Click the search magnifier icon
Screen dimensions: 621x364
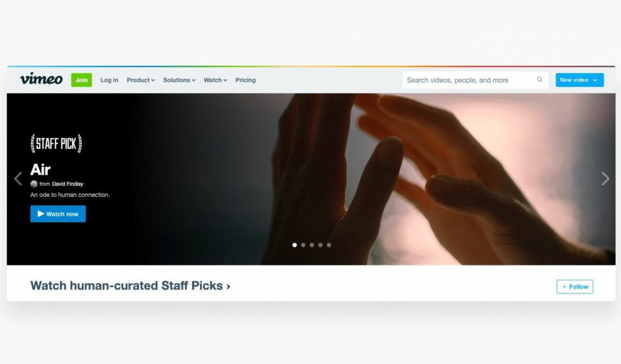[540, 80]
